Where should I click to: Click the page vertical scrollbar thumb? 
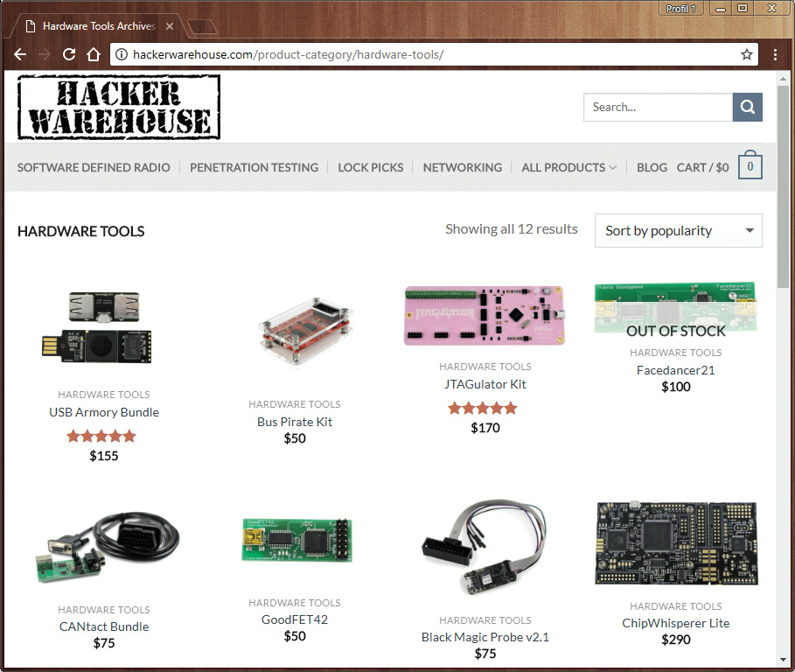pyautogui.click(x=784, y=186)
